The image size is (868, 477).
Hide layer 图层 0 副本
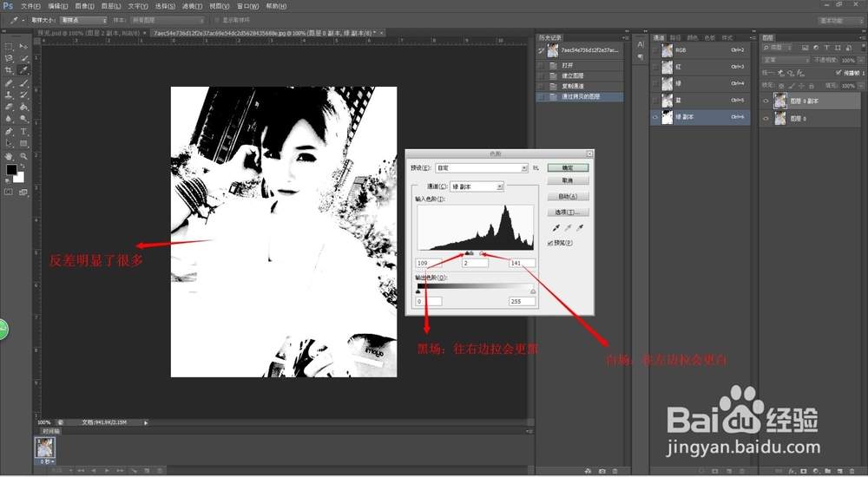click(x=766, y=101)
